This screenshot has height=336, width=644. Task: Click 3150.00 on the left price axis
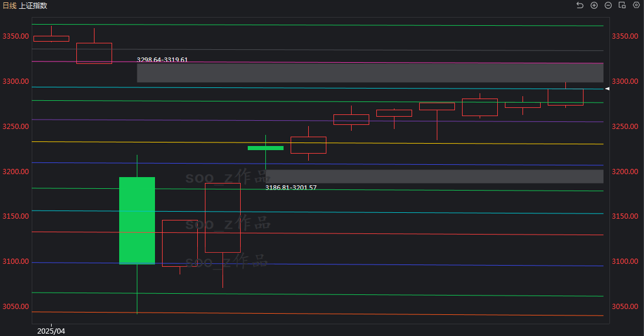click(16, 216)
